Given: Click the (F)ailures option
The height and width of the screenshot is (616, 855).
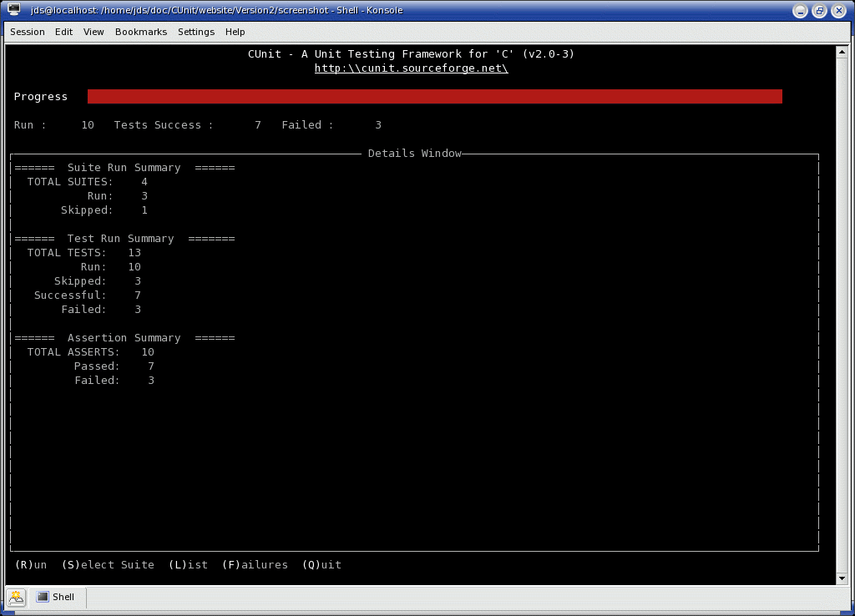Looking at the screenshot, I should coord(255,565).
